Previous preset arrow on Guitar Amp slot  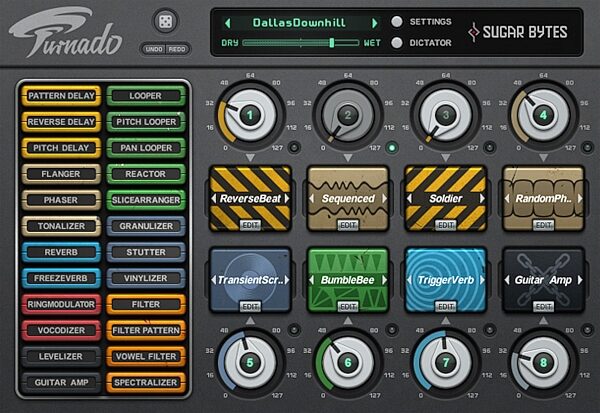tap(507, 280)
